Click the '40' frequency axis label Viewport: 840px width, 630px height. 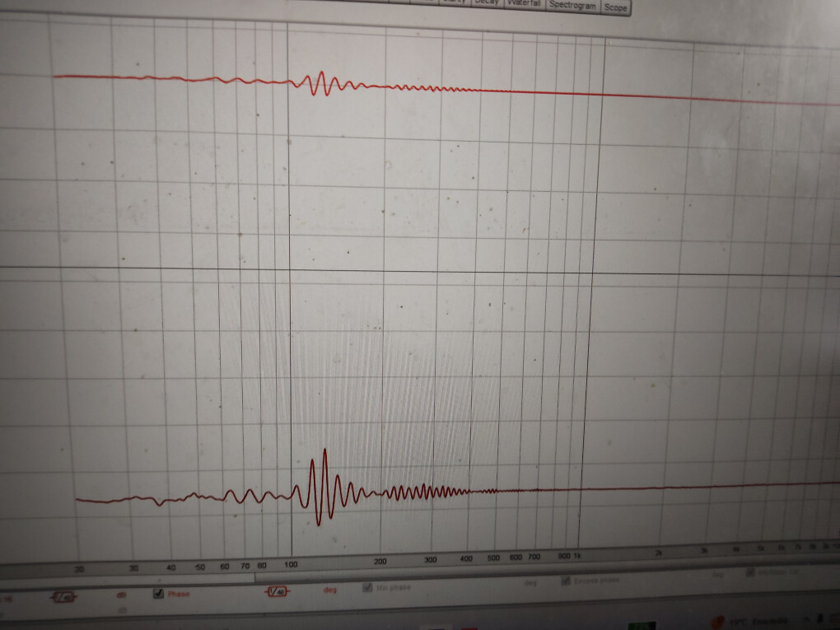(171, 567)
